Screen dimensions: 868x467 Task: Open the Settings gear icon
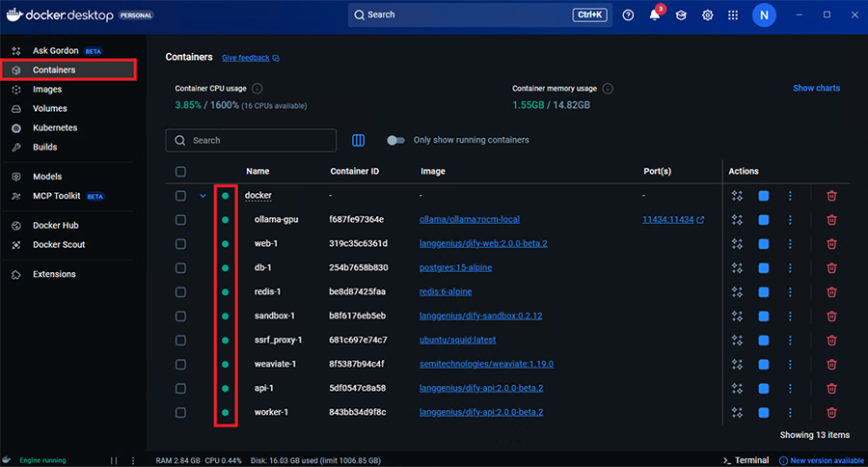[707, 15]
